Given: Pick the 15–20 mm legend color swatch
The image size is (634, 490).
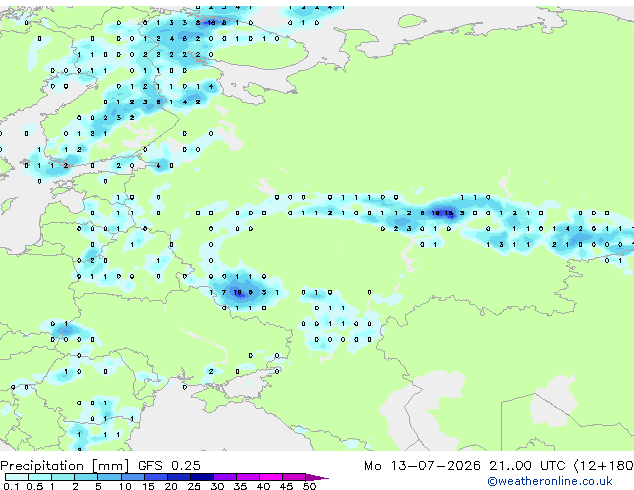Looking at the screenshot, I should point(155,477).
